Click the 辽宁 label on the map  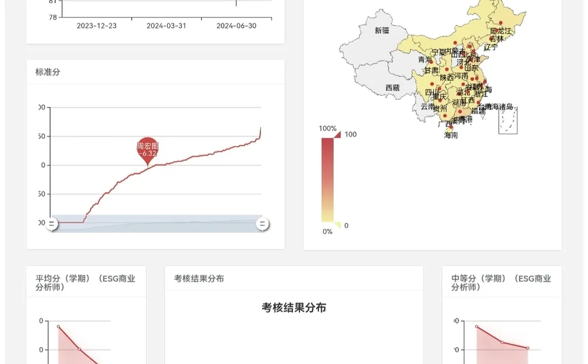(x=491, y=47)
